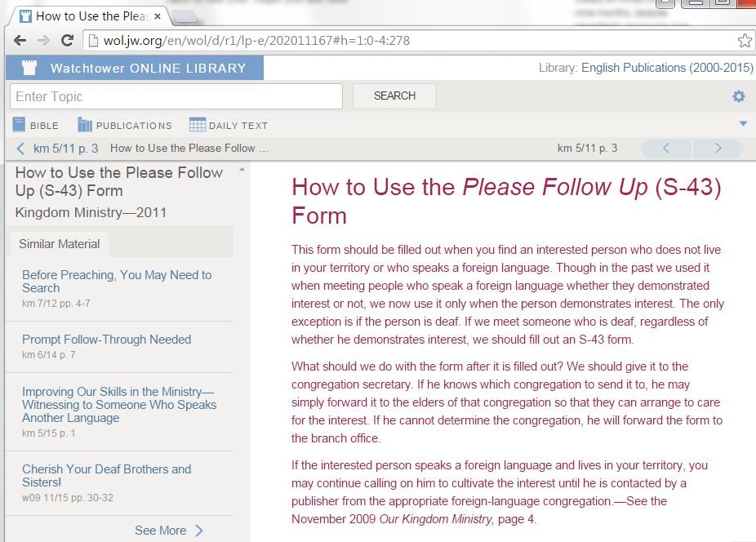Screen dimensions: 756x542
Task: Click the paragraph starting This form should be filled
Action: coord(508,295)
